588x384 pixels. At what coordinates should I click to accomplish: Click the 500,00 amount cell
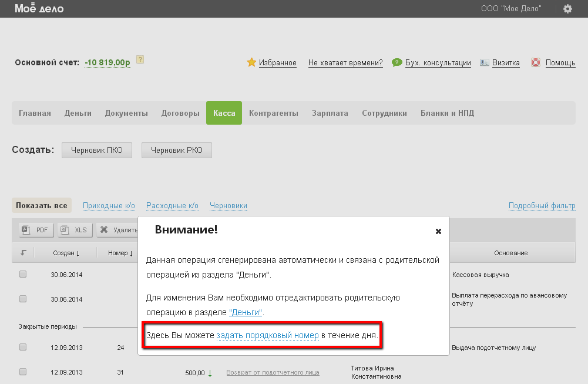(195, 373)
